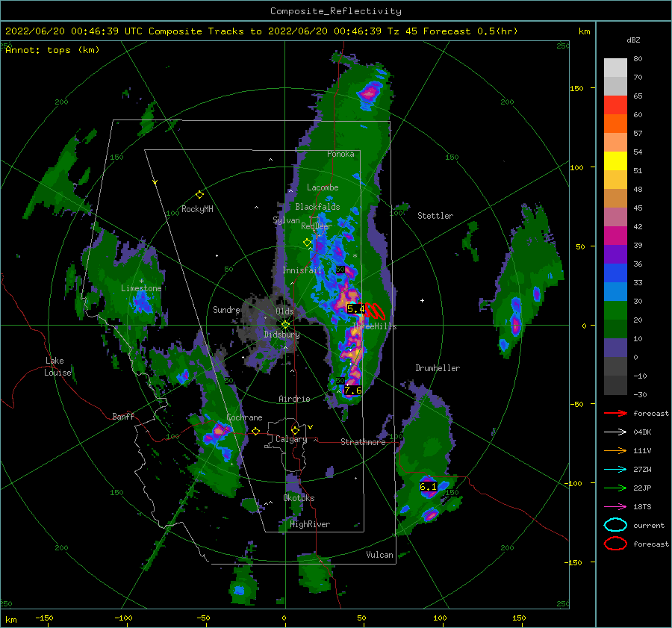Click the cyan current ellipse legend icon

click(x=615, y=525)
